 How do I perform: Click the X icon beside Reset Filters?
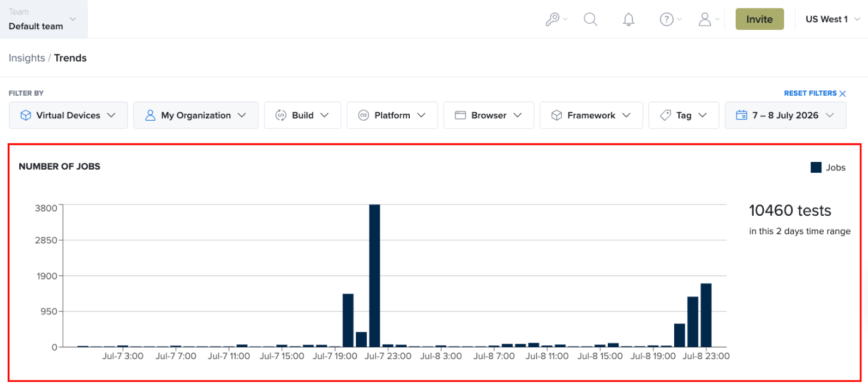pos(843,93)
